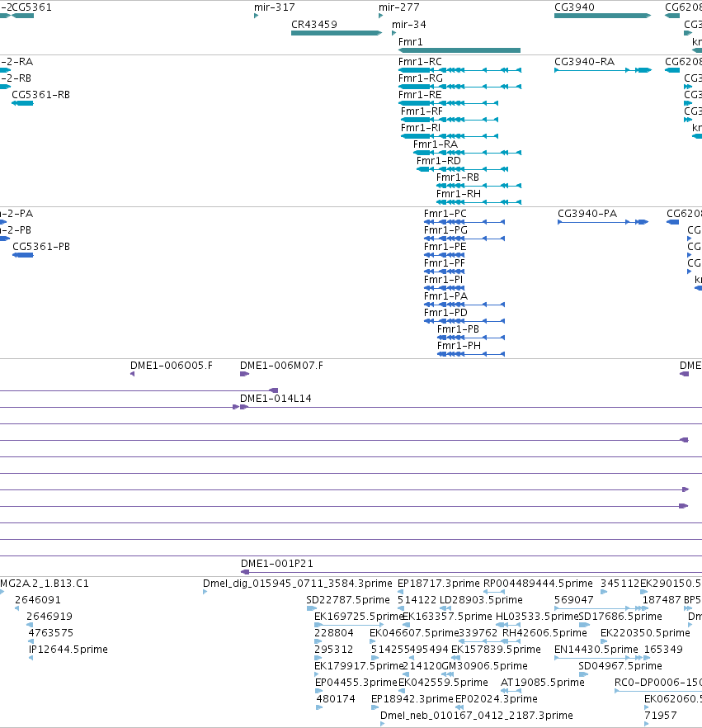This screenshot has height=728, width=702.
Task: Click the SD04967.5prime EST label
Action: click(620, 666)
